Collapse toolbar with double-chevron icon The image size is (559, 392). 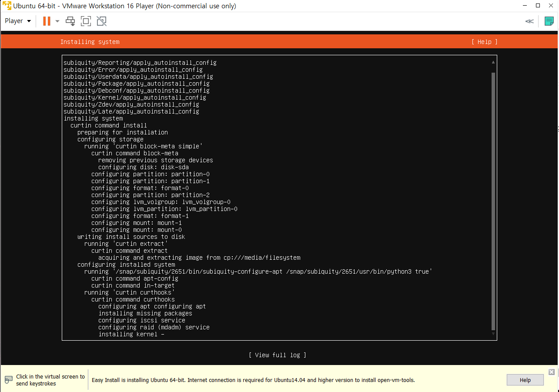[529, 21]
